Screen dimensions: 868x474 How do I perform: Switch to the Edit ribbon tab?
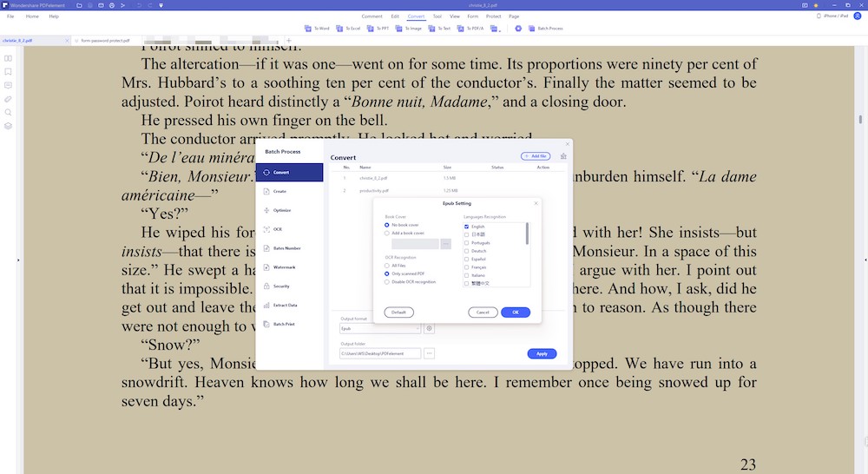coord(395,16)
